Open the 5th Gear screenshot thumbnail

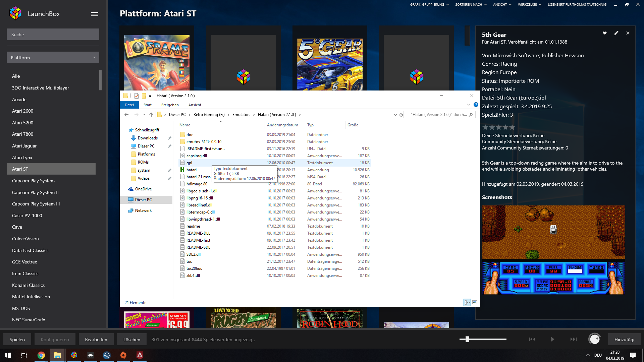553,250
